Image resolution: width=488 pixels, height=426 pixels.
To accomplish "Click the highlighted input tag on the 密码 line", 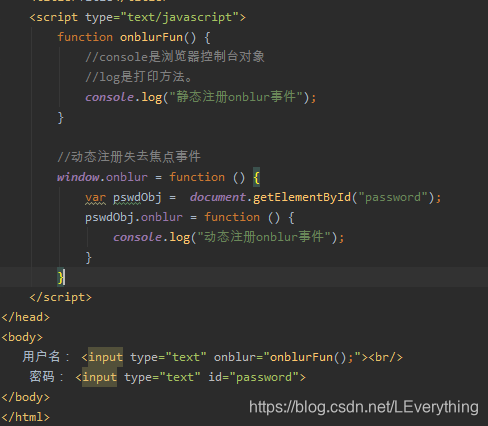I will [99, 377].
